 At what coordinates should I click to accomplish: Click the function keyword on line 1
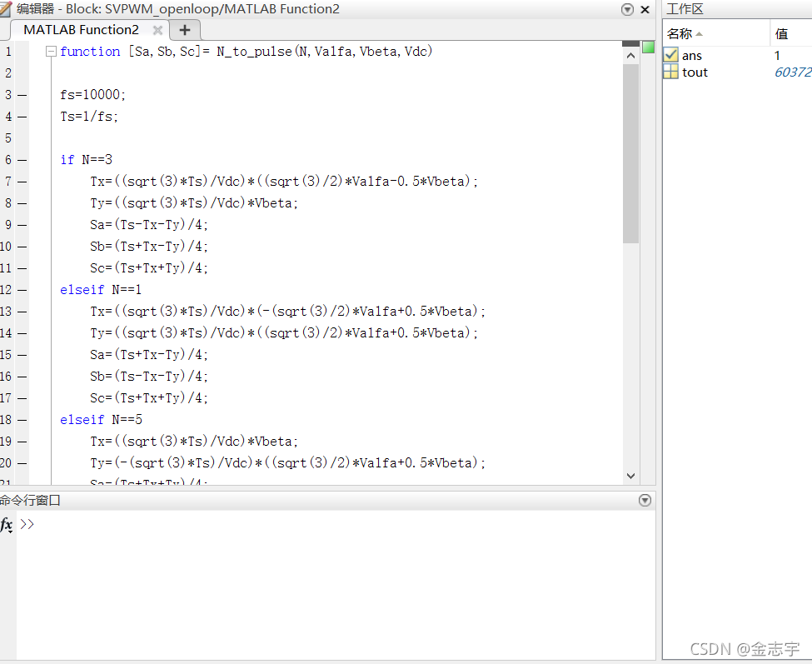tap(90, 52)
